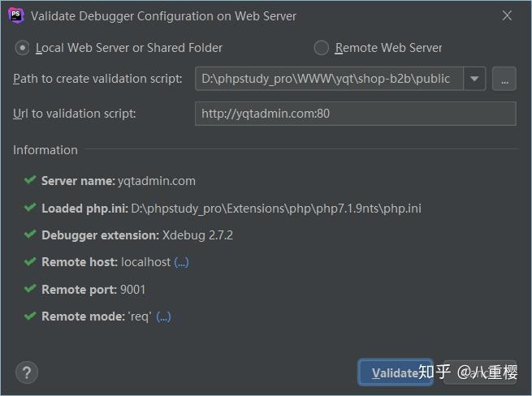This screenshot has height=396, width=532.
Task: Click the Validate button
Action: tap(396, 372)
